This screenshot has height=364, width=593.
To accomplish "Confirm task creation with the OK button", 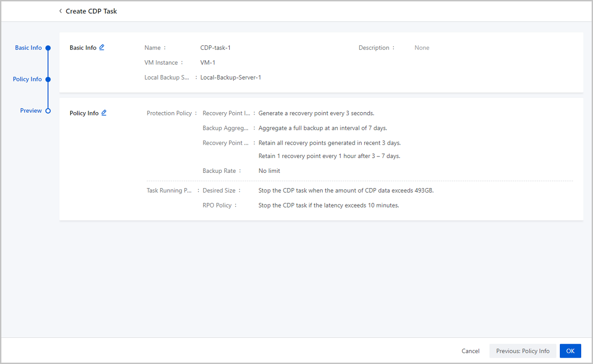I will click(x=570, y=351).
